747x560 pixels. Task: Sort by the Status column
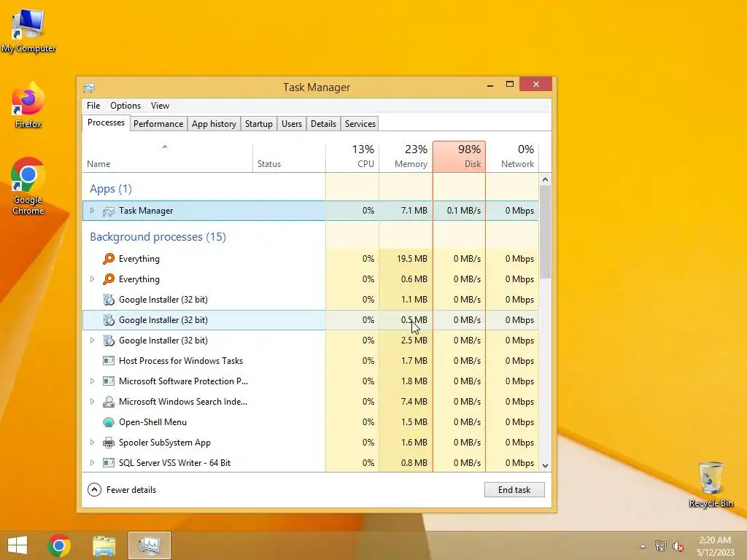(289, 157)
